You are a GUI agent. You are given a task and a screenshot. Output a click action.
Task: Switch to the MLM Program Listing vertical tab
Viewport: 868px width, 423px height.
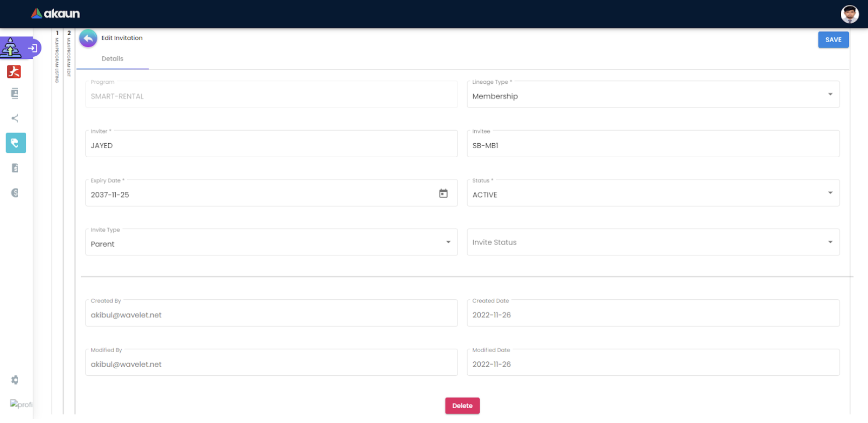coord(57,56)
